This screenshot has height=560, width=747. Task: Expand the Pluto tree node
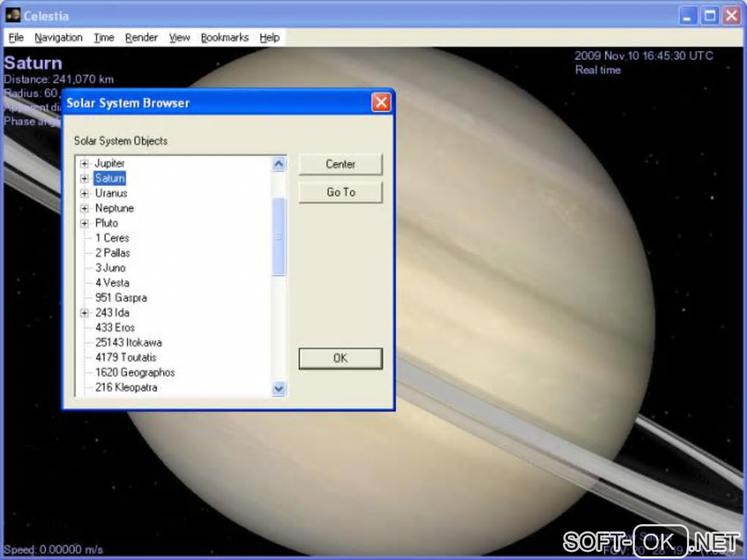click(84, 223)
